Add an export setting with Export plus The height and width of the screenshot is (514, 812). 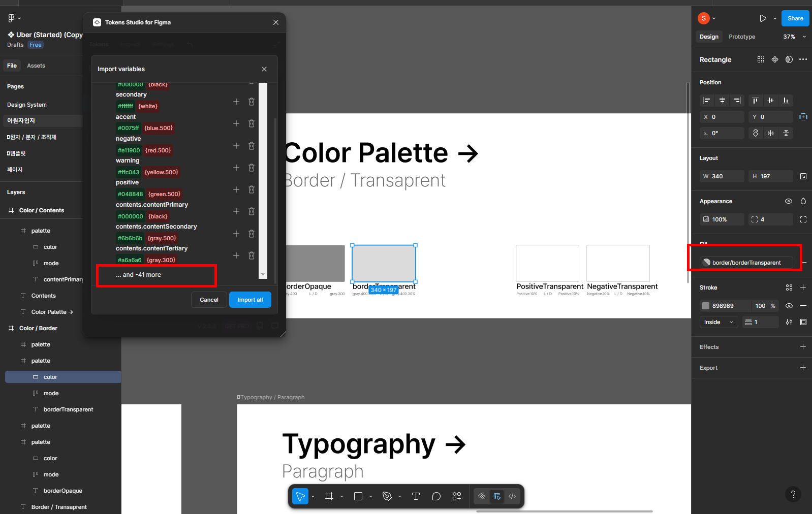(803, 368)
